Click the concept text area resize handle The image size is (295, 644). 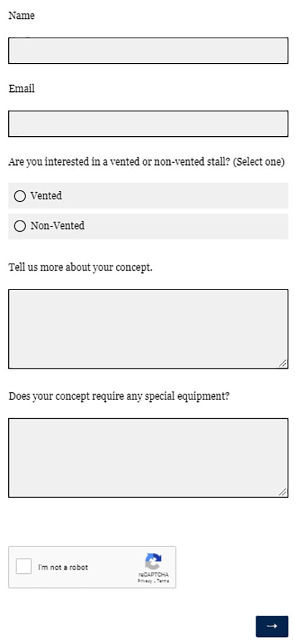[x=283, y=363]
